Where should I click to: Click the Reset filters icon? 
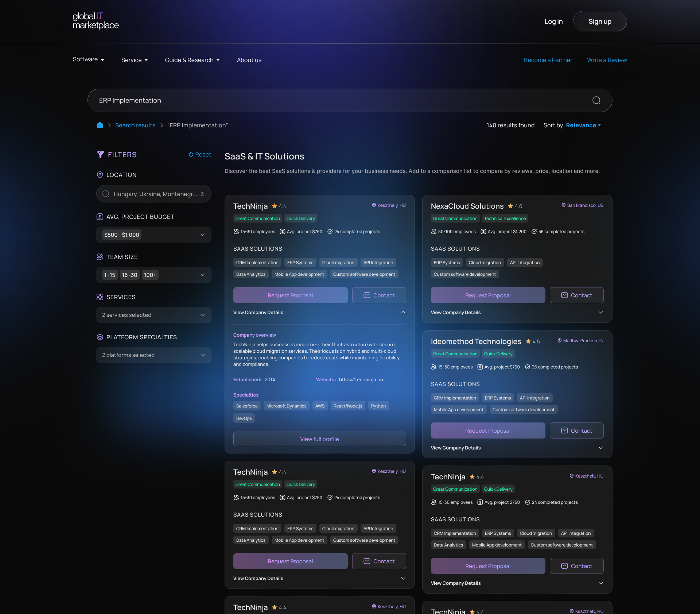coord(191,155)
